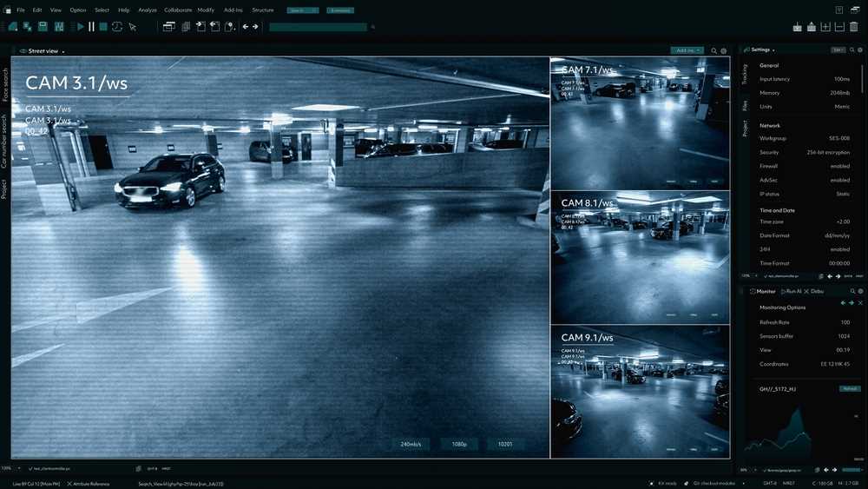The width and height of the screenshot is (868, 489).
Task: Click the Refresh button in Monitor
Action: (x=849, y=388)
